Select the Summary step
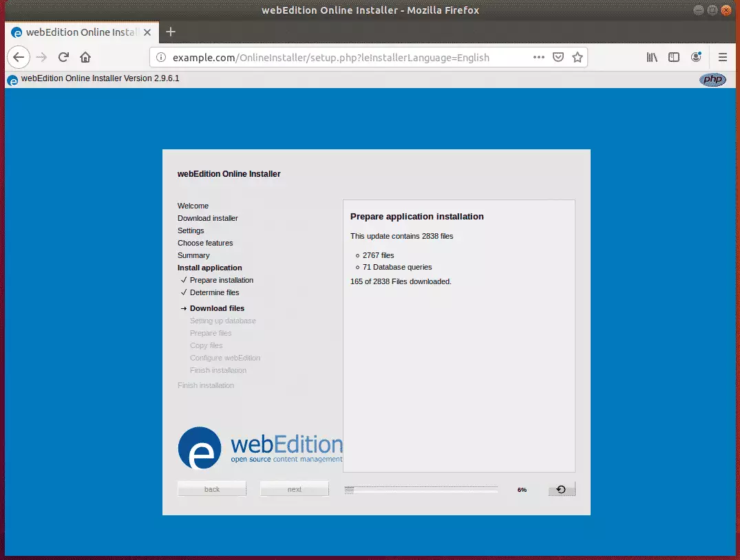Screen dimensions: 740x560 pos(193,255)
